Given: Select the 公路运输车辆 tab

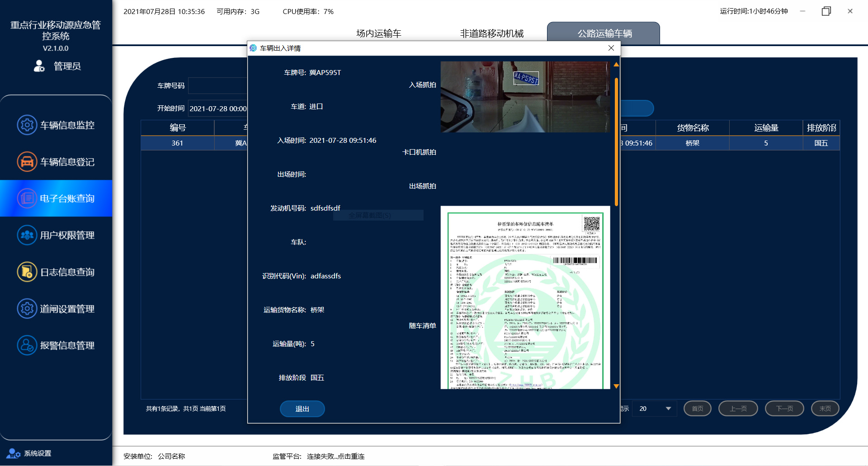Looking at the screenshot, I should (604, 33).
